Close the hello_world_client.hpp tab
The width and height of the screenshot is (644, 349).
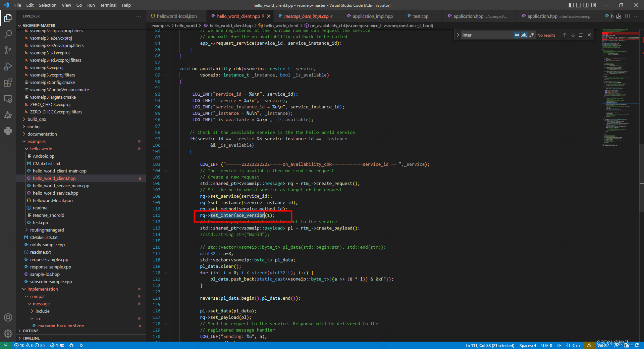click(x=269, y=16)
